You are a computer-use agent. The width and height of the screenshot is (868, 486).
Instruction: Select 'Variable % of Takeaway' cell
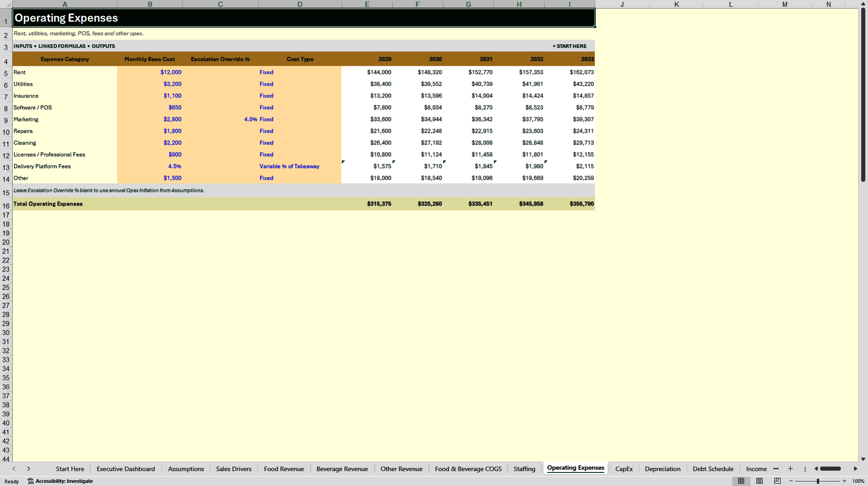pos(300,166)
